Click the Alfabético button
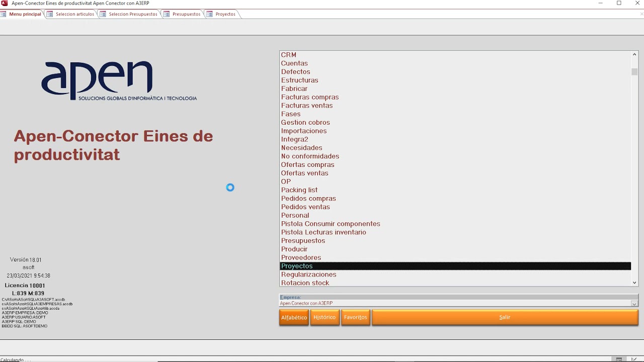644x362 pixels. pyautogui.click(x=294, y=318)
